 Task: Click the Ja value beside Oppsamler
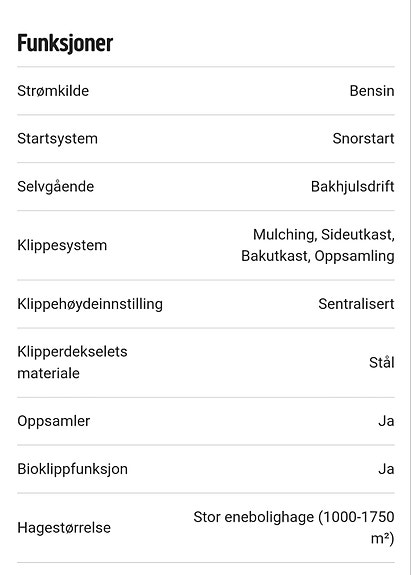pos(386,421)
